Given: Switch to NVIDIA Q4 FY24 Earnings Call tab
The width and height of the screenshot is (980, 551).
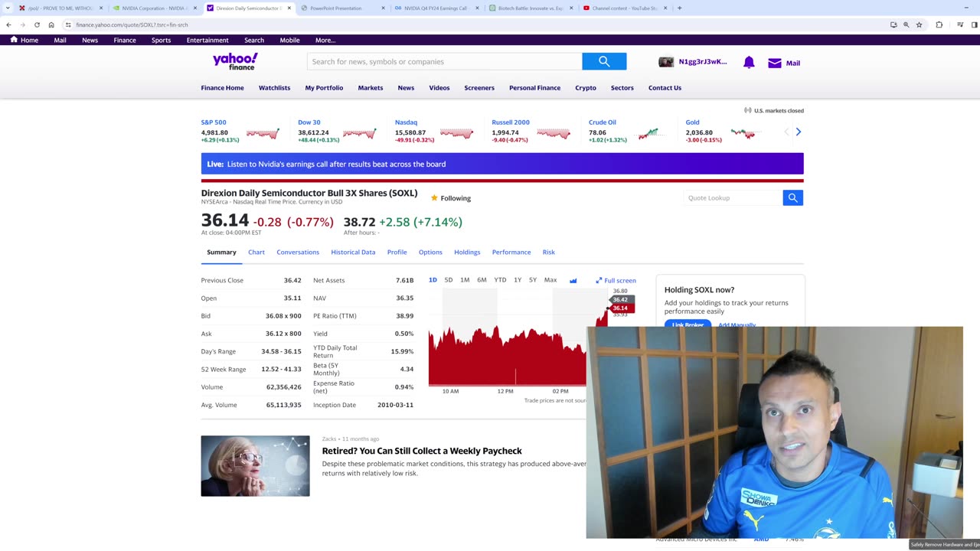Looking at the screenshot, I should 436,8.
